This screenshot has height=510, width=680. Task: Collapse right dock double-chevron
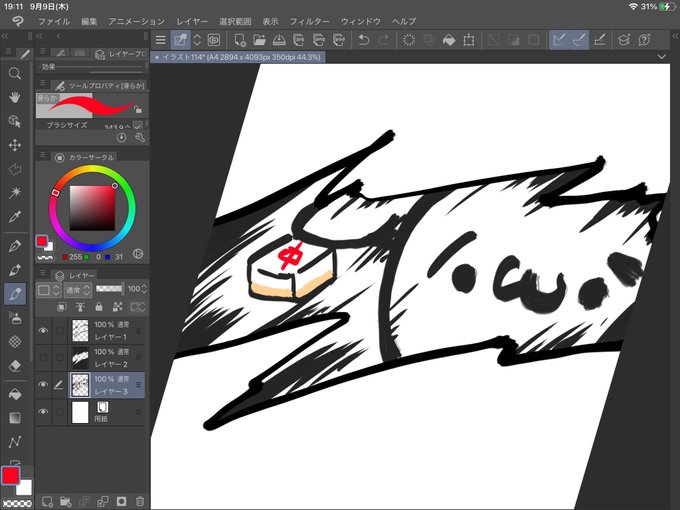(x=675, y=36)
